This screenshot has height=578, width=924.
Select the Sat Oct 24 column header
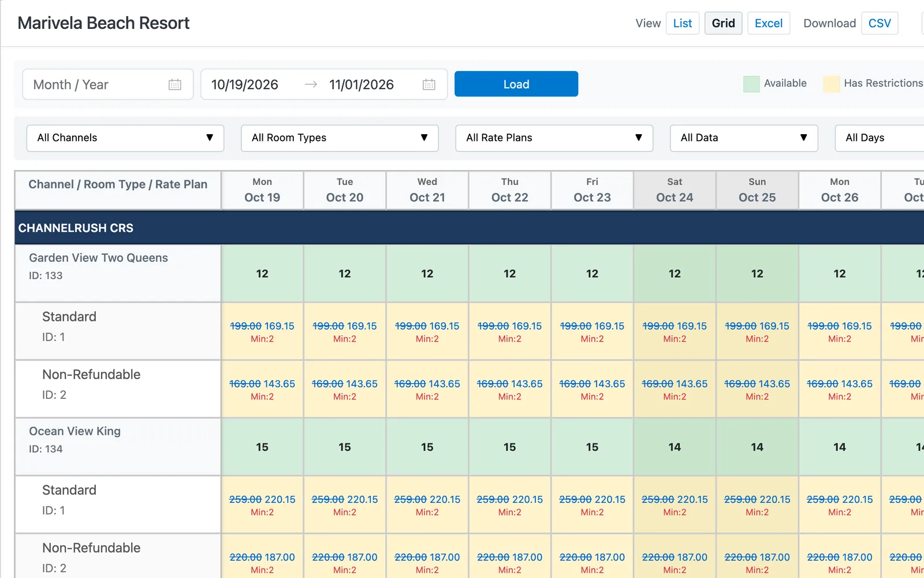pyautogui.click(x=675, y=190)
